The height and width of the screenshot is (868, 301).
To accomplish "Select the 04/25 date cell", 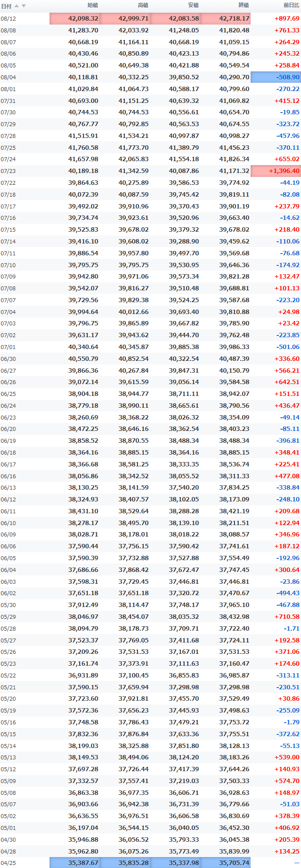I will pyautogui.click(x=8, y=863).
